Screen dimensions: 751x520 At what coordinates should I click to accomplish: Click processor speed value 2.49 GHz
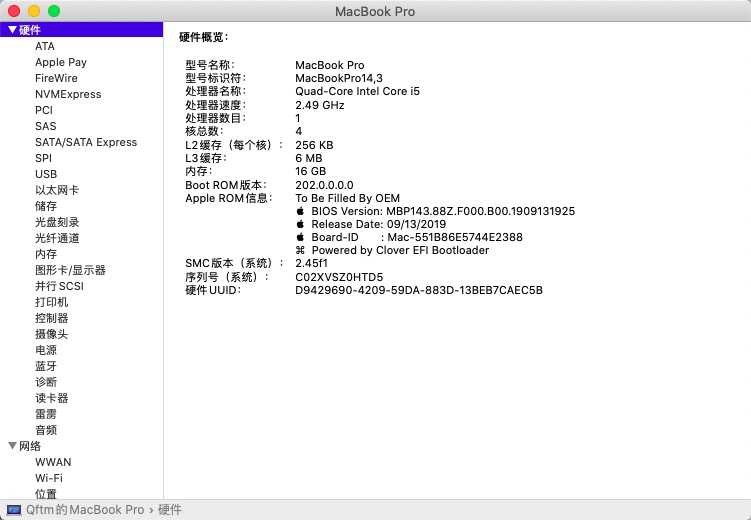(x=319, y=105)
